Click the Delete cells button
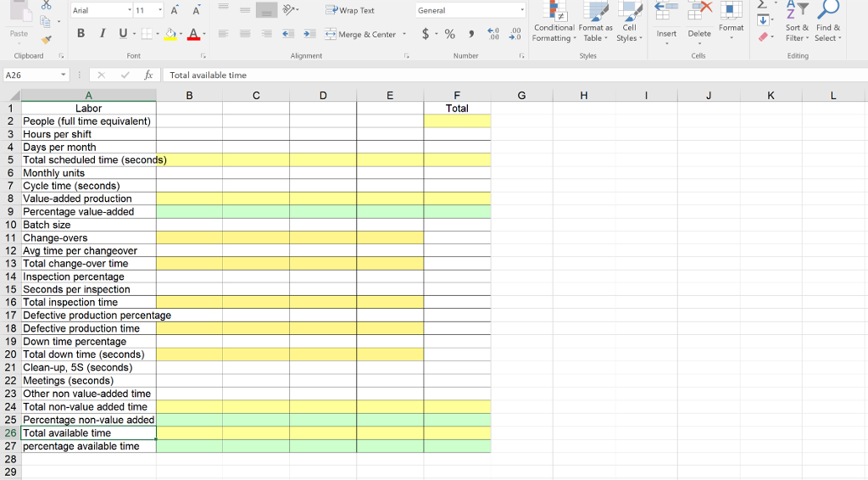This screenshot has width=868, height=480. point(699,22)
